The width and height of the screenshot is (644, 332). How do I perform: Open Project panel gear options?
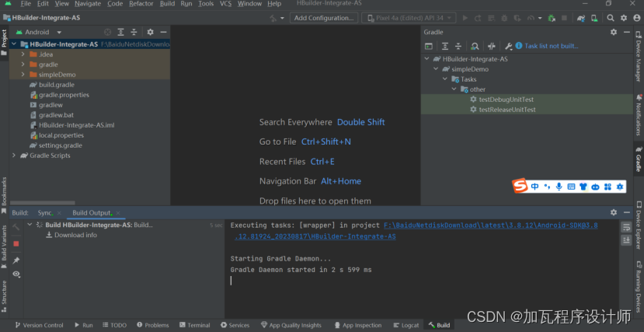[151, 32]
